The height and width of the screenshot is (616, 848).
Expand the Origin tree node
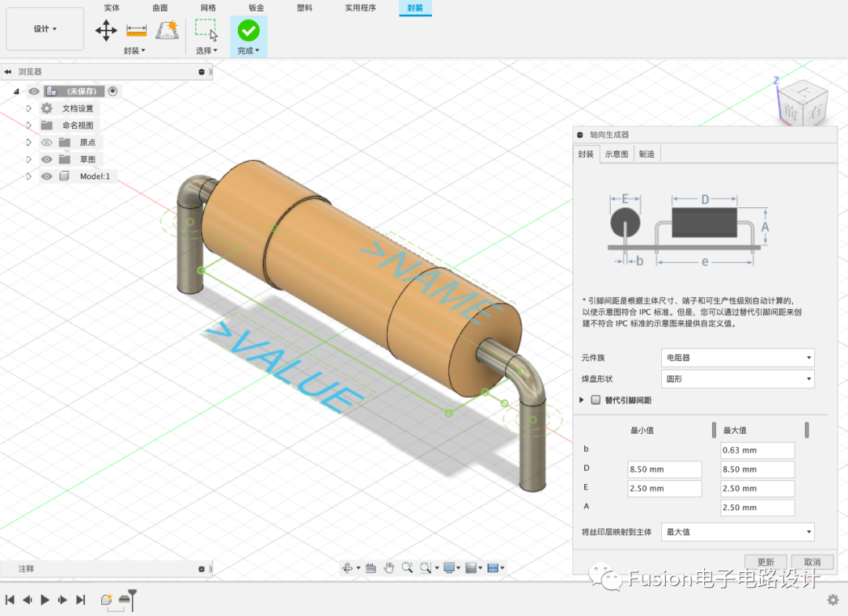coord(29,142)
